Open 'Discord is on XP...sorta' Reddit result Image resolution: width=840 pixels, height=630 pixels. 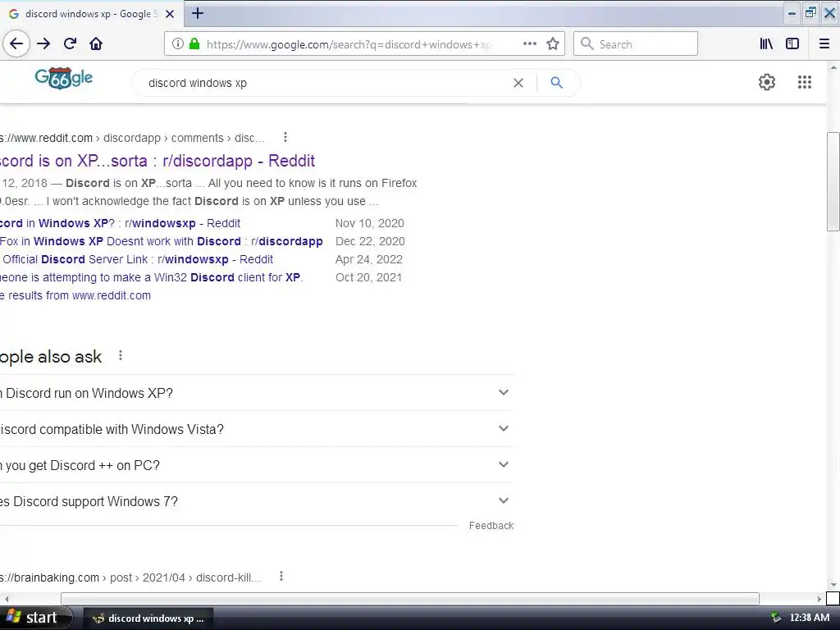[x=157, y=161]
